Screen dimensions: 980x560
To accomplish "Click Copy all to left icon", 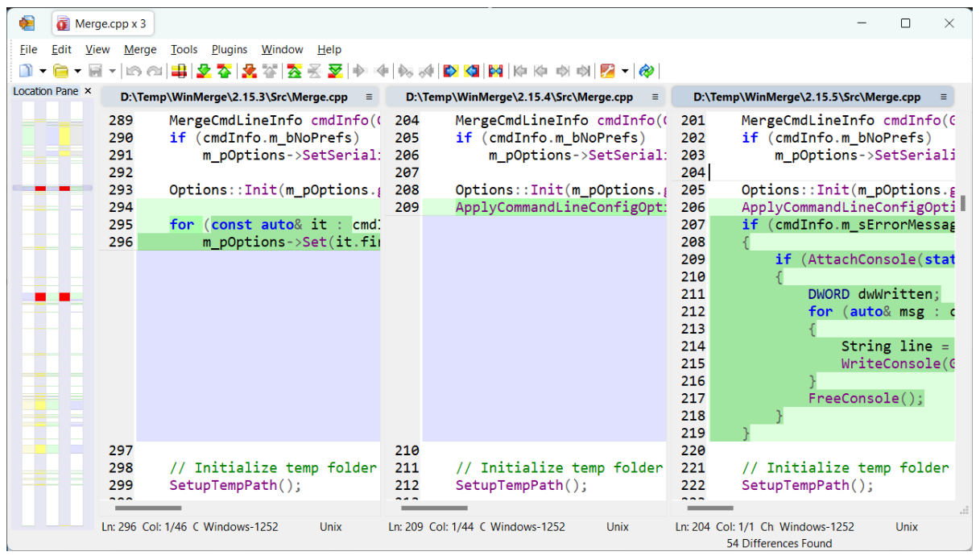I will (x=472, y=71).
